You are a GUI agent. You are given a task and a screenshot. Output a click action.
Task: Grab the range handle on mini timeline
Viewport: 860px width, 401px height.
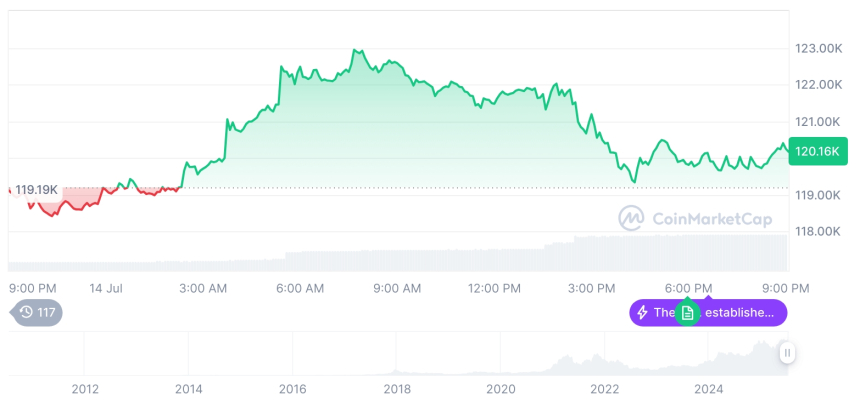(x=788, y=352)
